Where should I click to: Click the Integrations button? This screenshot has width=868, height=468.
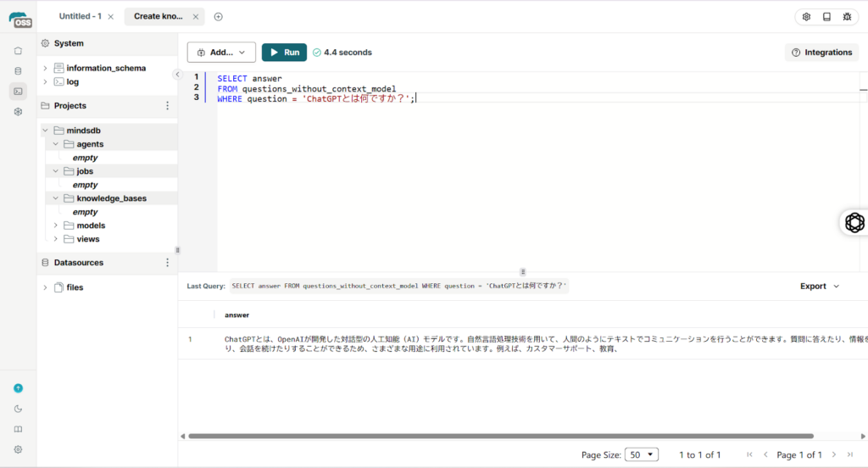[821, 53]
